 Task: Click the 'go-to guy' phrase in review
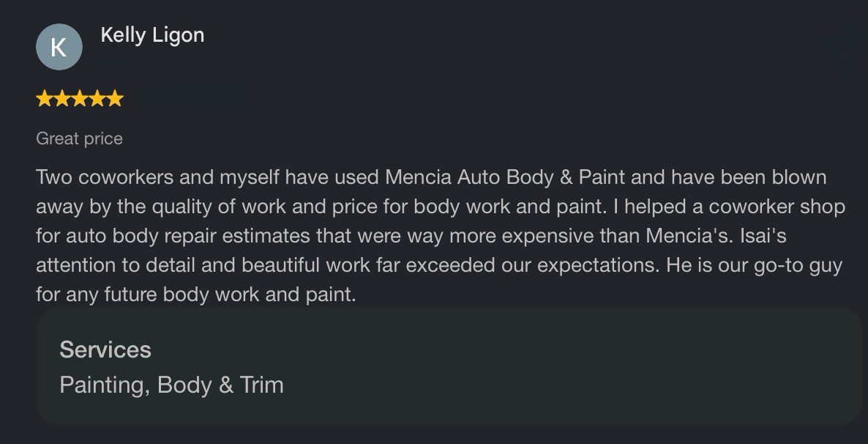coord(798,265)
